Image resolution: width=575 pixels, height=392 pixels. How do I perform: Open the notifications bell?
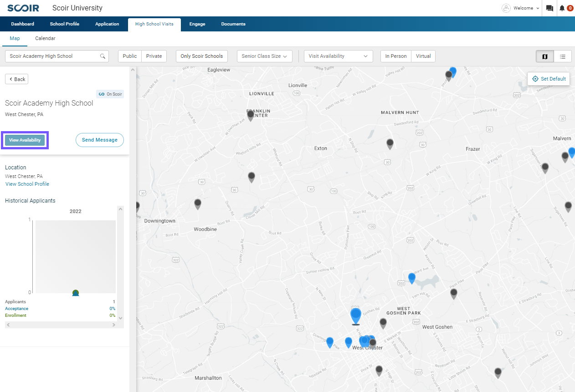tap(562, 8)
